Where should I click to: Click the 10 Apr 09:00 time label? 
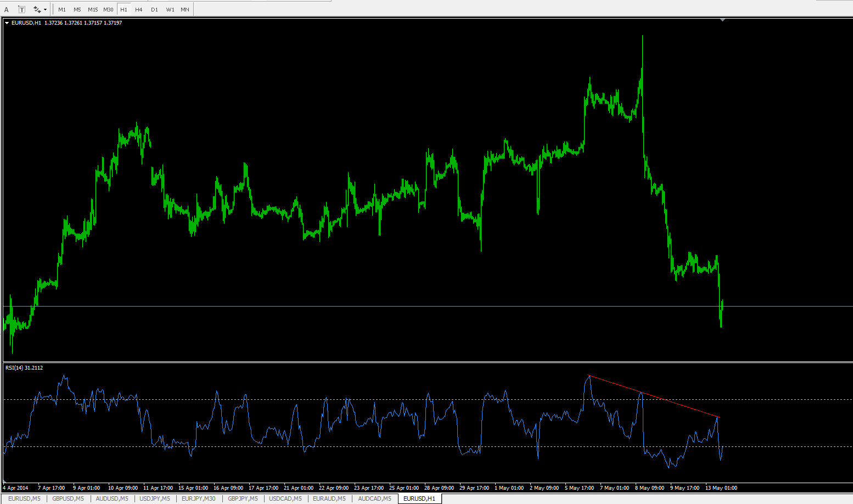pyautogui.click(x=123, y=488)
